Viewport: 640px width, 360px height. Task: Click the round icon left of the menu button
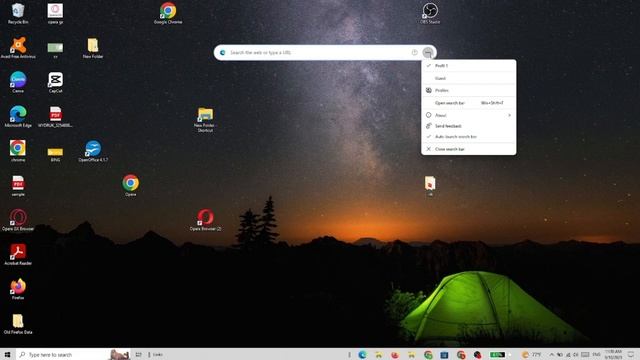(x=415, y=52)
